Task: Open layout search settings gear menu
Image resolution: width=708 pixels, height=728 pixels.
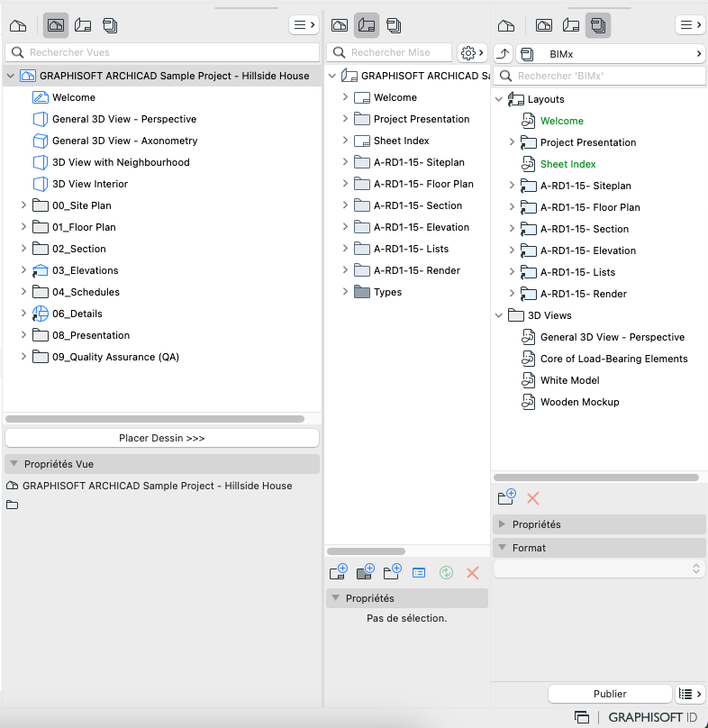Action: [x=472, y=53]
